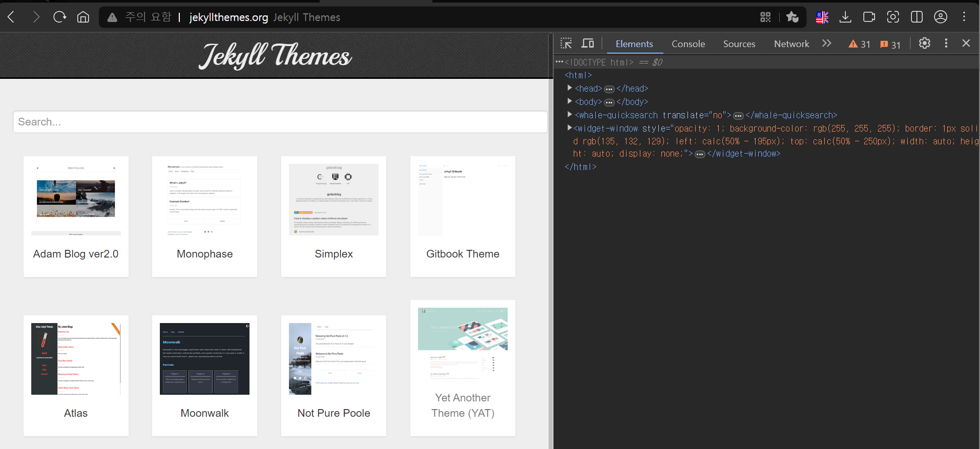Open the user profile icon
The height and width of the screenshot is (449, 980).
point(941,17)
